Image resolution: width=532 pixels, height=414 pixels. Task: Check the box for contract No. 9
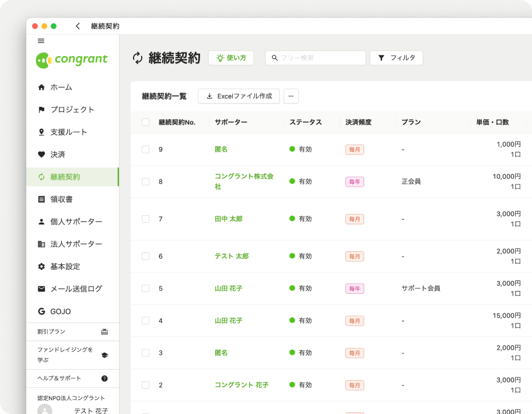[146, 149]
